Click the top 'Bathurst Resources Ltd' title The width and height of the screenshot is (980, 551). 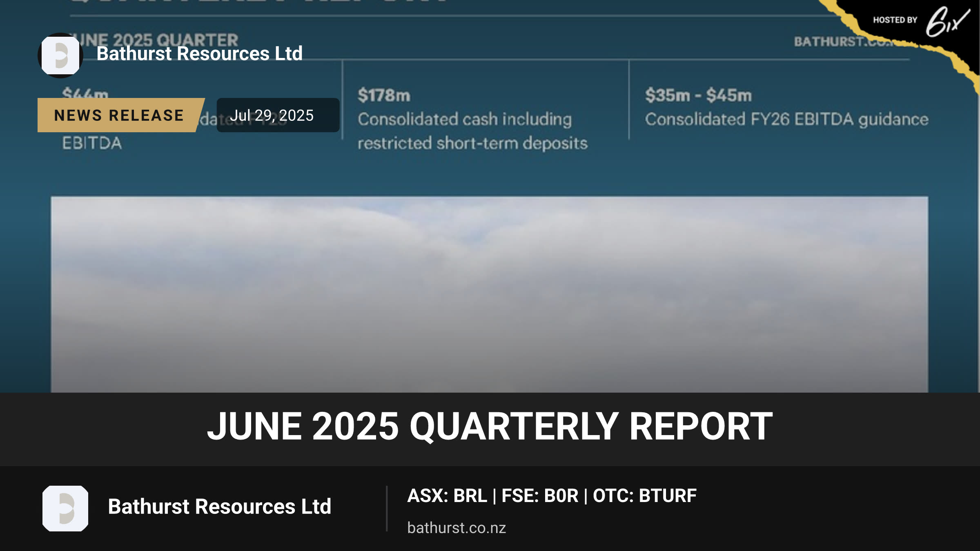(200, 53)
